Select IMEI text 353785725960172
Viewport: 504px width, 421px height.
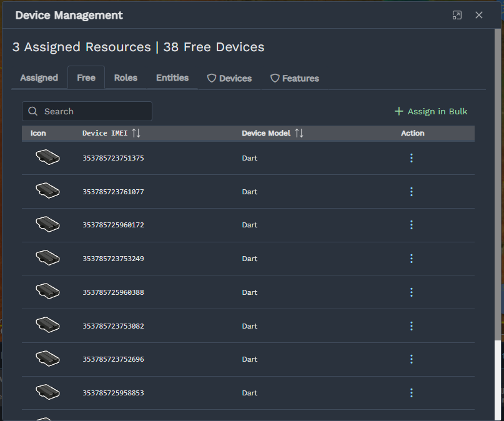tap(114, 225)
